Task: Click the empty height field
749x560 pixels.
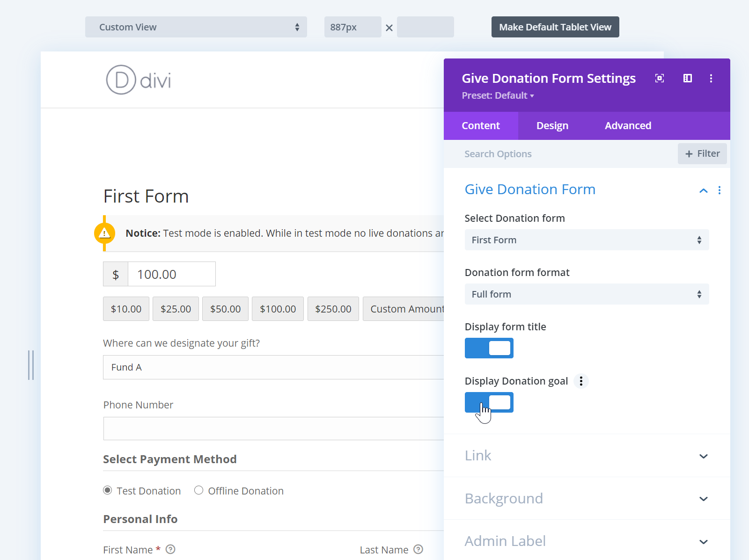Action: (x=426, y=27)
